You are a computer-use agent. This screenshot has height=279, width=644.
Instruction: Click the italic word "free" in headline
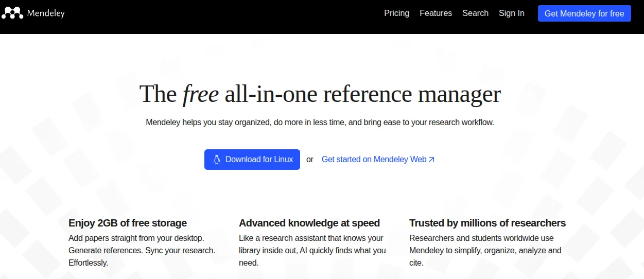point(200,94)
